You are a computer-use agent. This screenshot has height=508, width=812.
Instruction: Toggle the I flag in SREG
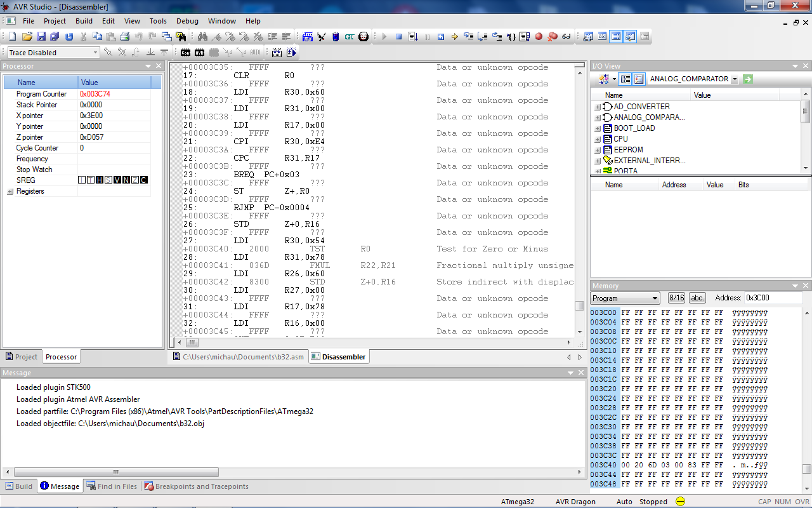pyautogui.click(x=81, y=180)
